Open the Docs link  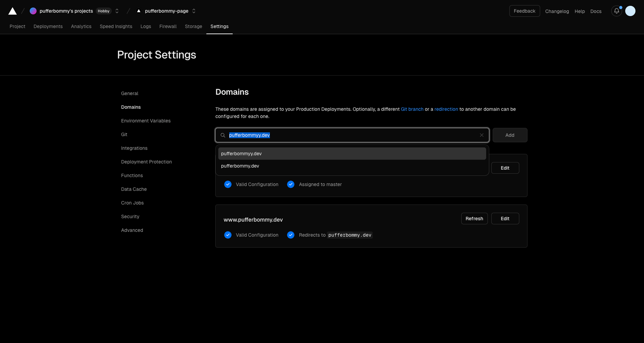click(596, 11)
